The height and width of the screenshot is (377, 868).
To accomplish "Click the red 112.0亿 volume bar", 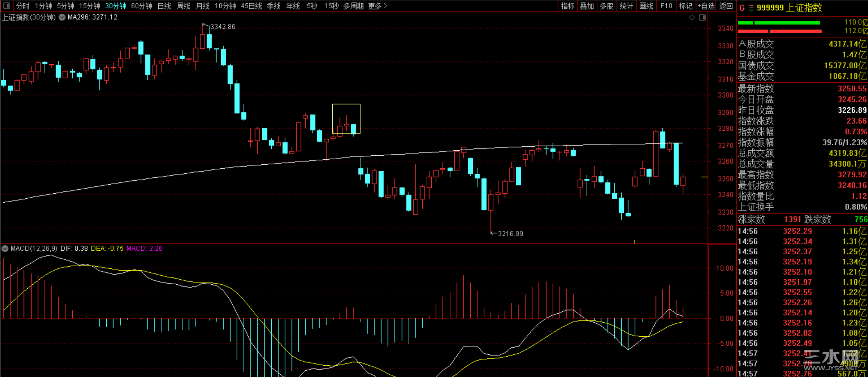I will [780, 31].
